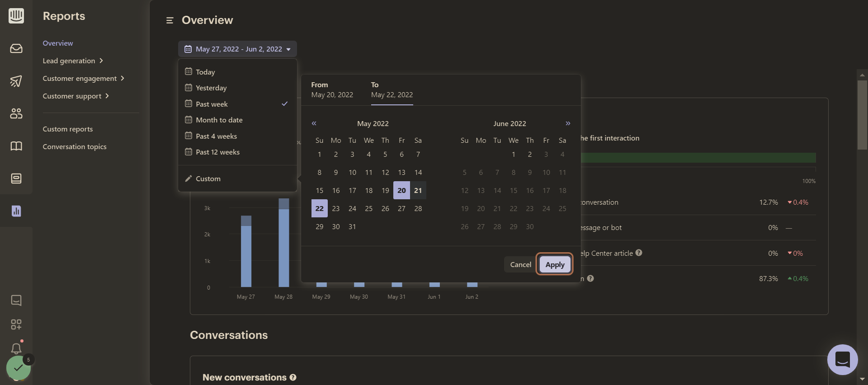This screenshot has height=385, width=868.
Task: Click help icon beside Help Center article
Action: tap(639, 253)
